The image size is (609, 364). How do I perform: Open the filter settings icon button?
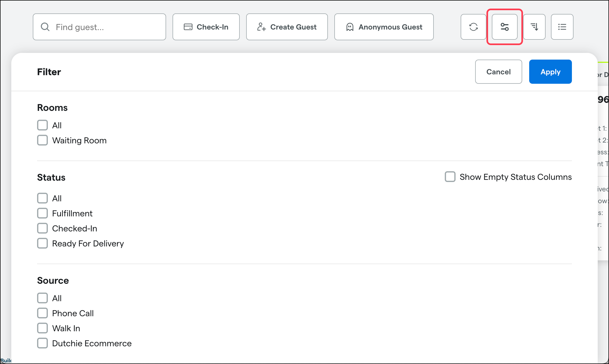click(x=504, y=27)
